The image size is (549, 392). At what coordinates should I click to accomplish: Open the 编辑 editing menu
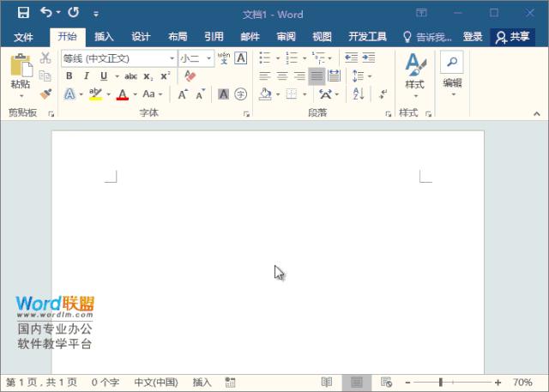(x=452, y=75)
